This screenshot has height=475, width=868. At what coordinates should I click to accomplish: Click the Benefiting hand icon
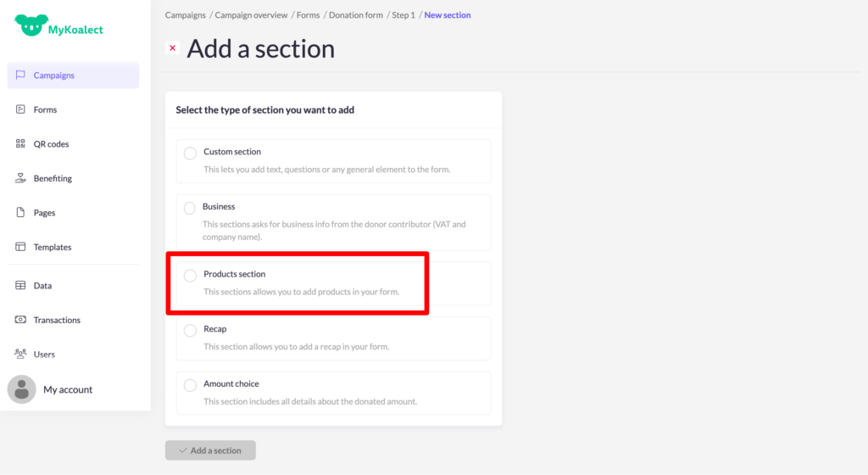pos(20,178)
